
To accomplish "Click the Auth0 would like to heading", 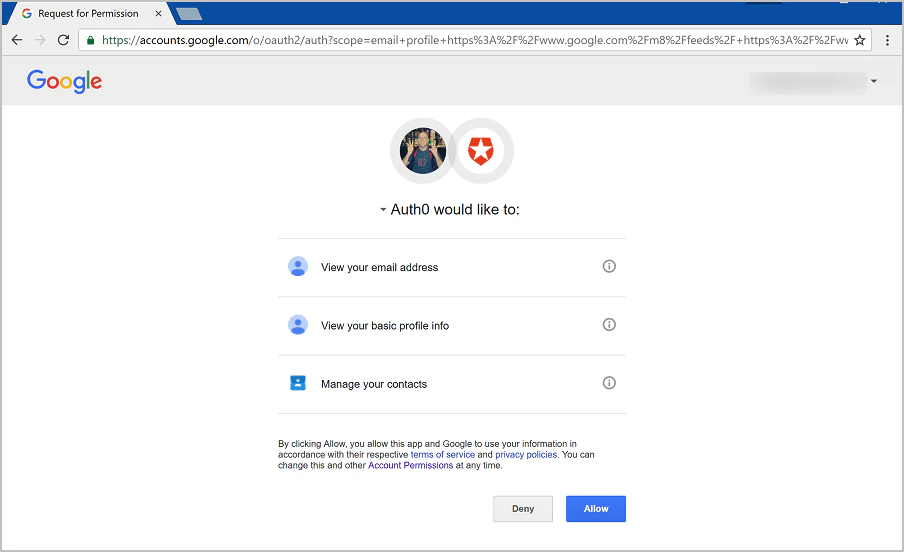I will pyautogui.click(x=455, y=209).
